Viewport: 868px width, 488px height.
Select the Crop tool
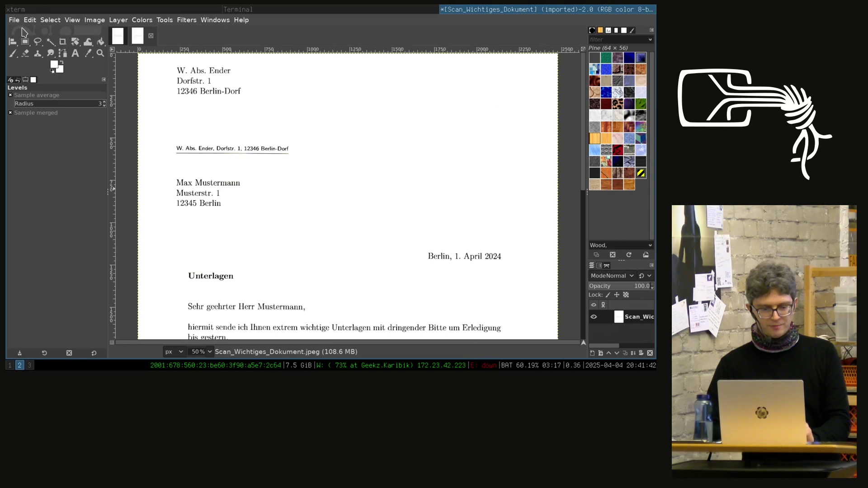tap(63, 42)
